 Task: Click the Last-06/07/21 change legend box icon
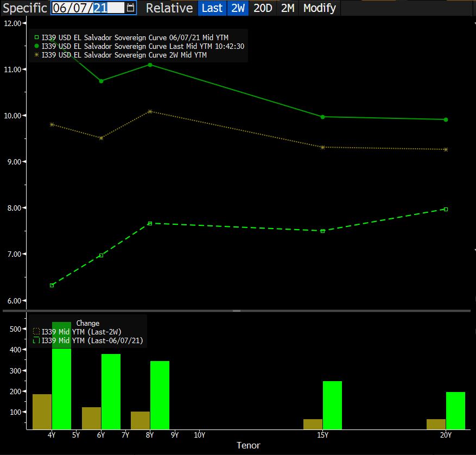pos(36,340)
